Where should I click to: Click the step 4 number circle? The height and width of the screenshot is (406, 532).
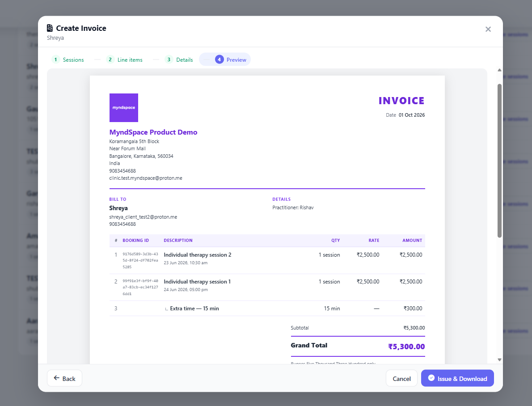(x=219, y=59)
